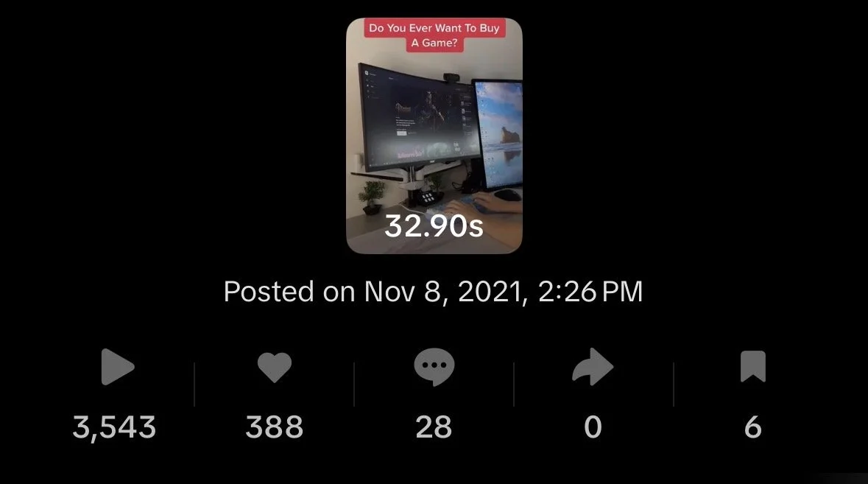
Task: Click the bookmark saves icon
Action: (753, 367)
